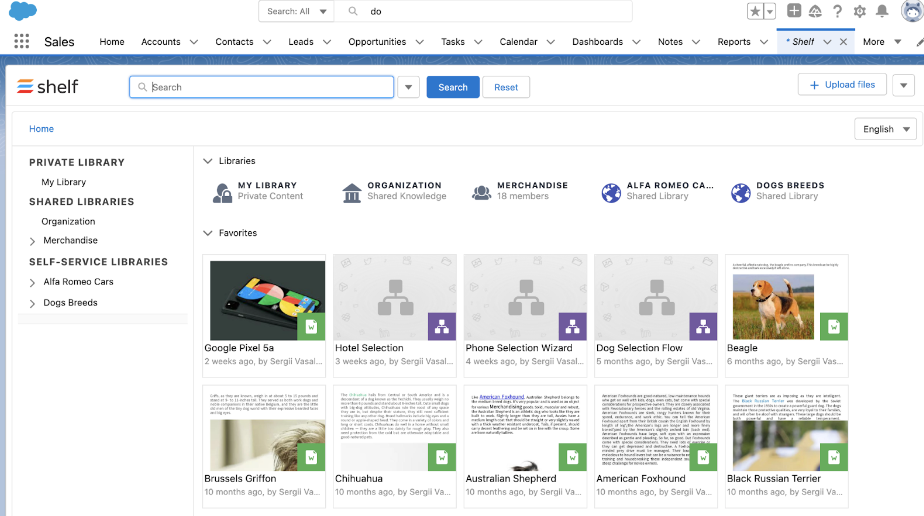Open the Opportunities tab
The image size is (924, 516).
tap(377, 42)
